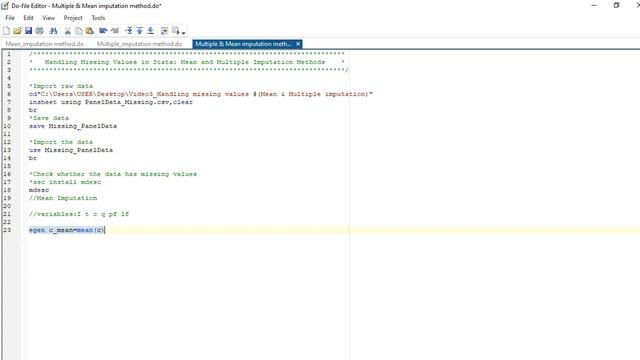Image resolution: width=640 pixels, height=360 pixels.
Task: Click the 'br' command on line 8
Action: pos(33,110)
